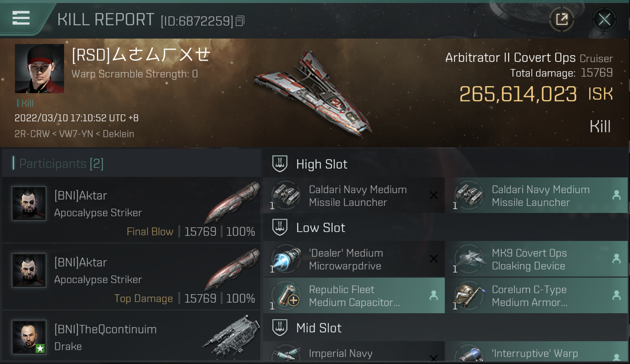
Task: Copy the kill report ID
Action: pyautogui.click(x=240, y=21)
